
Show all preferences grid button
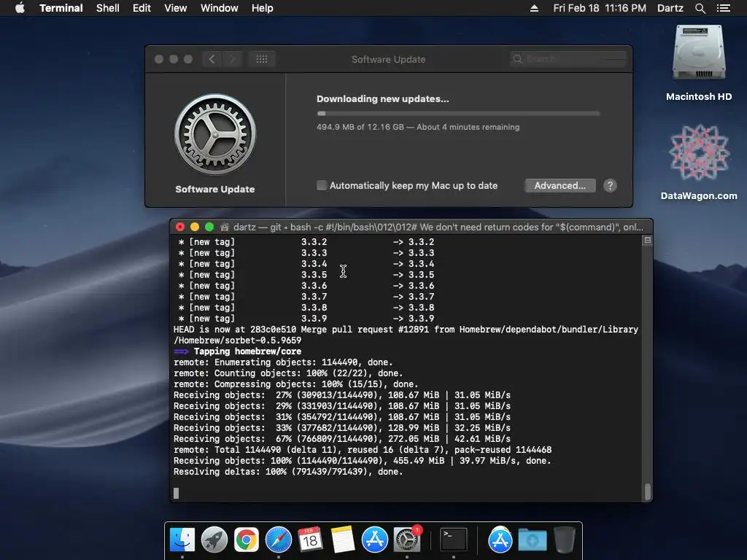coord(262,59)
